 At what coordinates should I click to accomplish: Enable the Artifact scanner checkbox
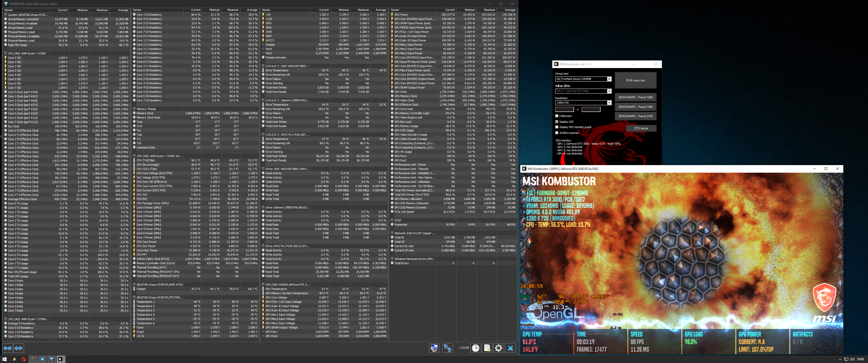coord(557,133)
